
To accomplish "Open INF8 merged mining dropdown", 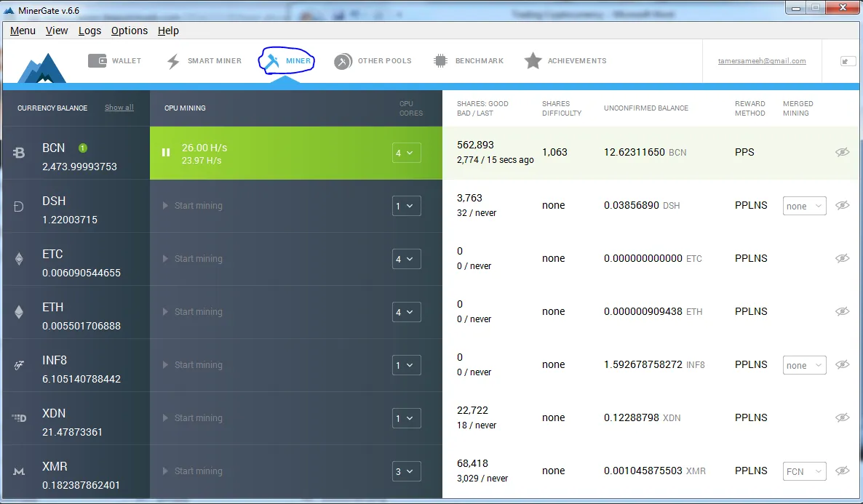I will (x=804, y=365).
